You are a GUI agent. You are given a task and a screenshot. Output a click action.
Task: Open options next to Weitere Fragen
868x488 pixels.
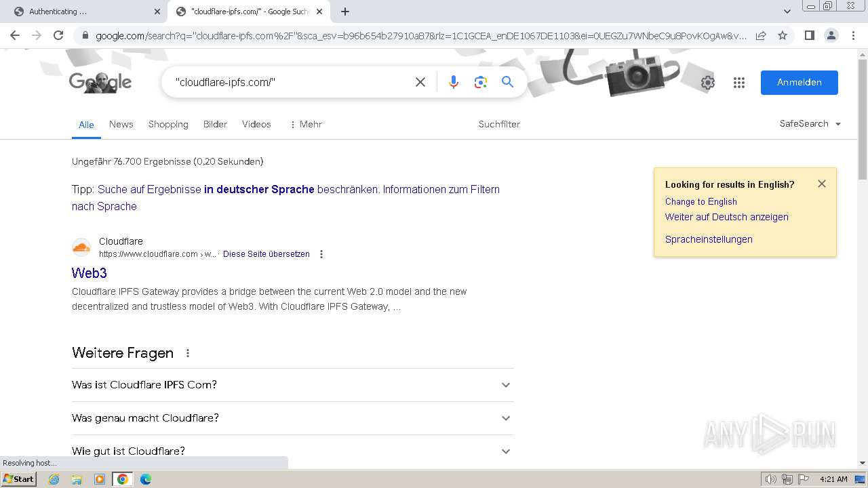coord(188,353)
